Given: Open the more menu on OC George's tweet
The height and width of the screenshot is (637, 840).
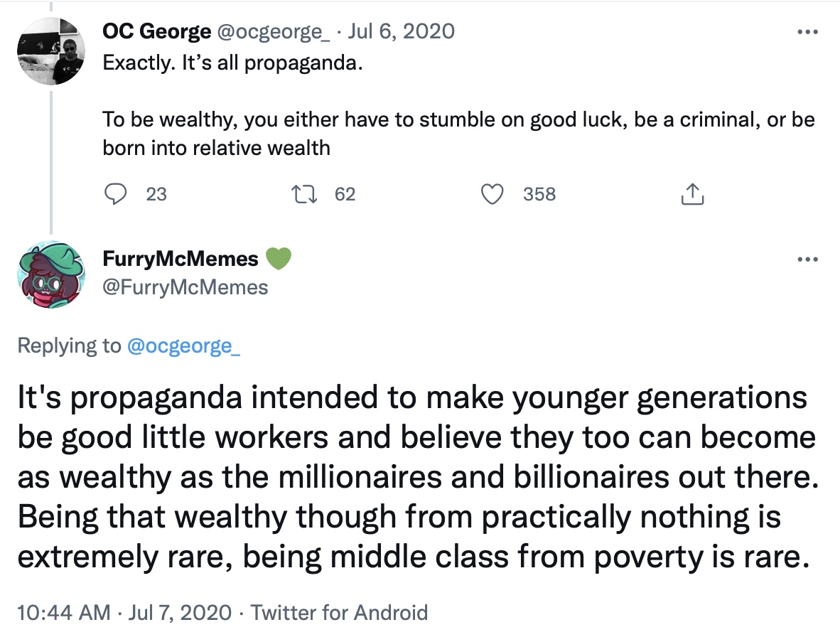Looking at the screenshot, I should (807, 32).
